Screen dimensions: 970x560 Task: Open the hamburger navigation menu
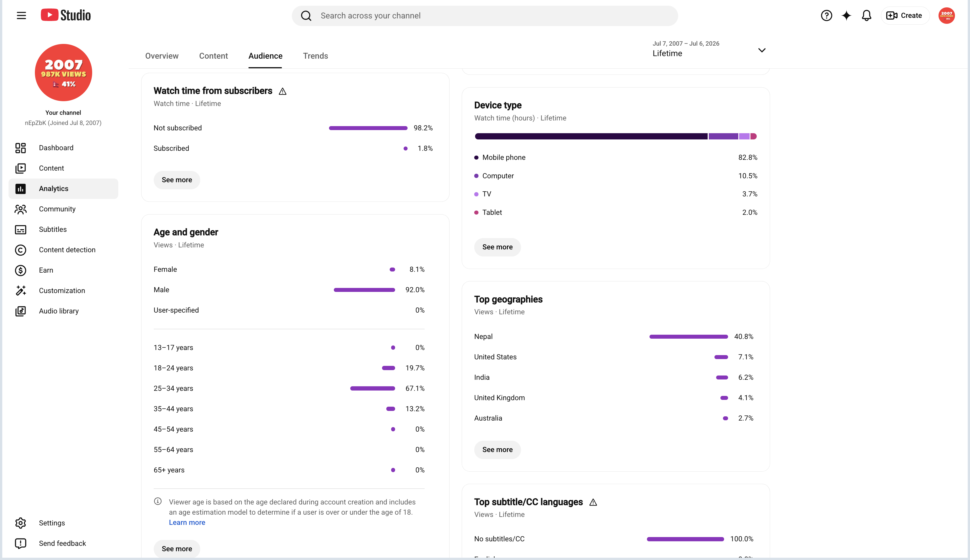(x=21, y=15)
